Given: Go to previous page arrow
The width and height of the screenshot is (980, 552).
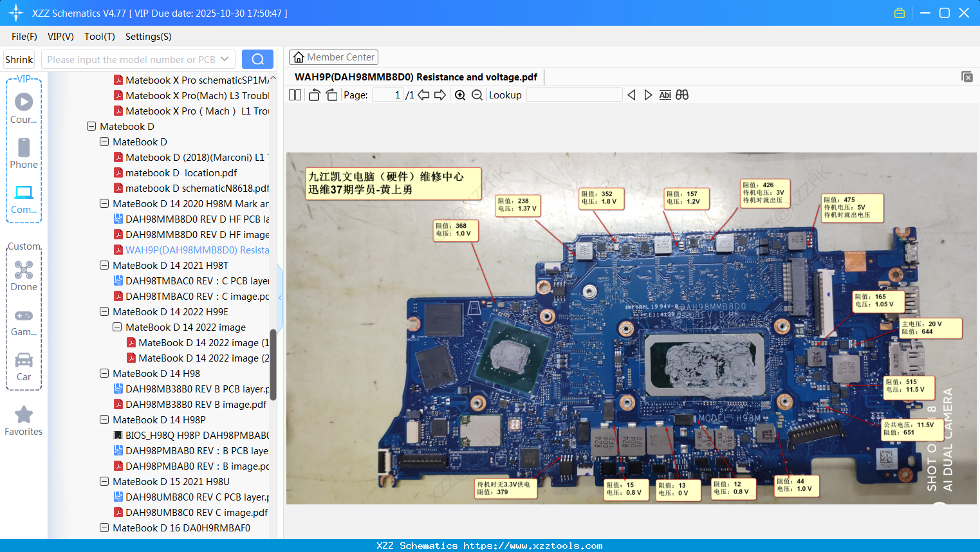Looking at the screenshot, I should (x=423, y=95).
